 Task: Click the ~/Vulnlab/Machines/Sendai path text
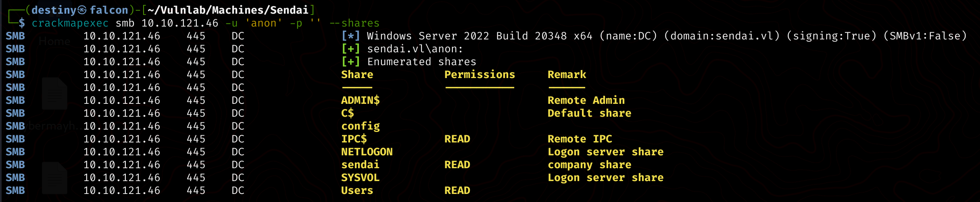pos(228,10)
